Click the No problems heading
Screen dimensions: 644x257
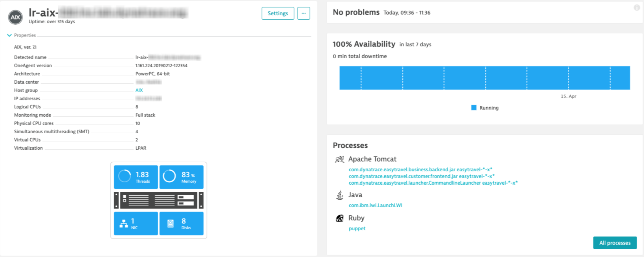click(356, 13)
